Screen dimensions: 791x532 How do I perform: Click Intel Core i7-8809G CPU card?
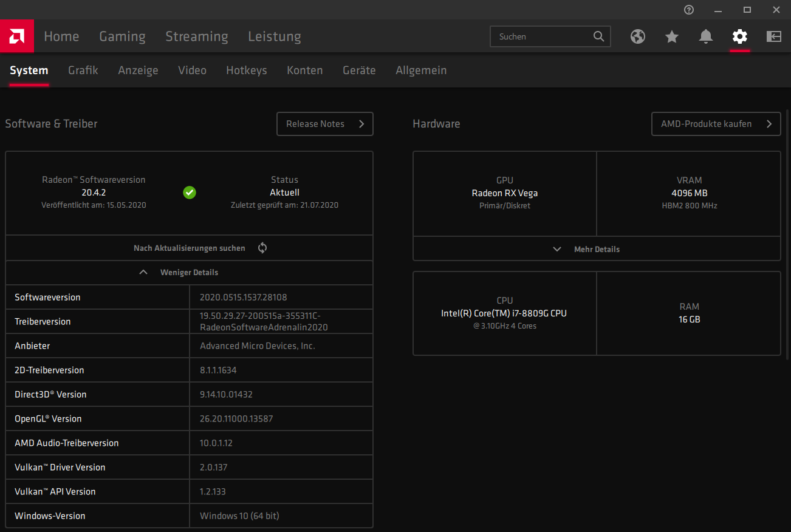504,313
